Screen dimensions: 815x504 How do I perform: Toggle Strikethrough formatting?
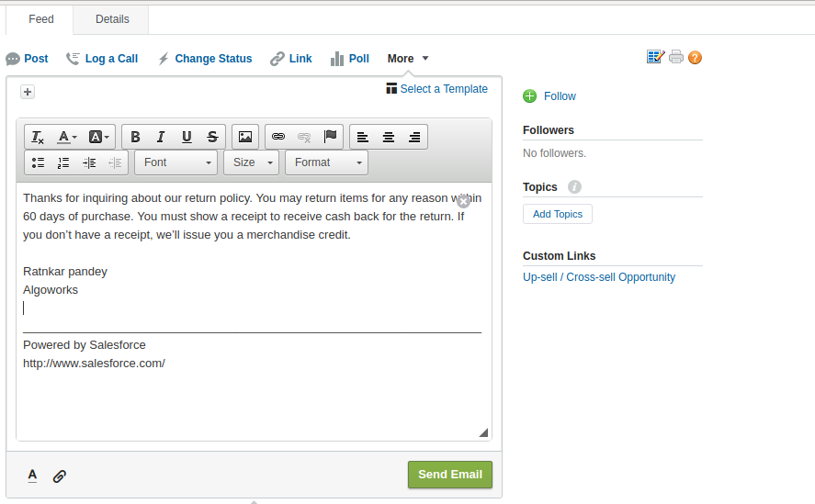212,137
